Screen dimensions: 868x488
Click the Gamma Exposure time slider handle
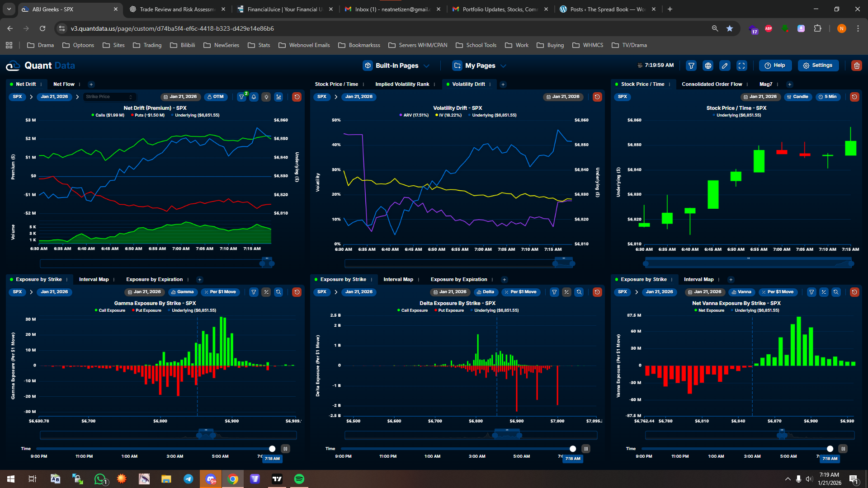pos(272,449)
